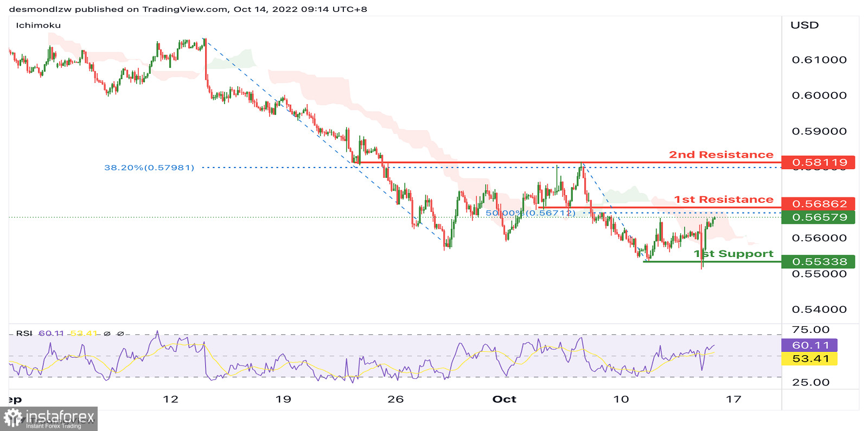Click the yellow RSI average tag 53.41
868x431 pixels.
809,359
